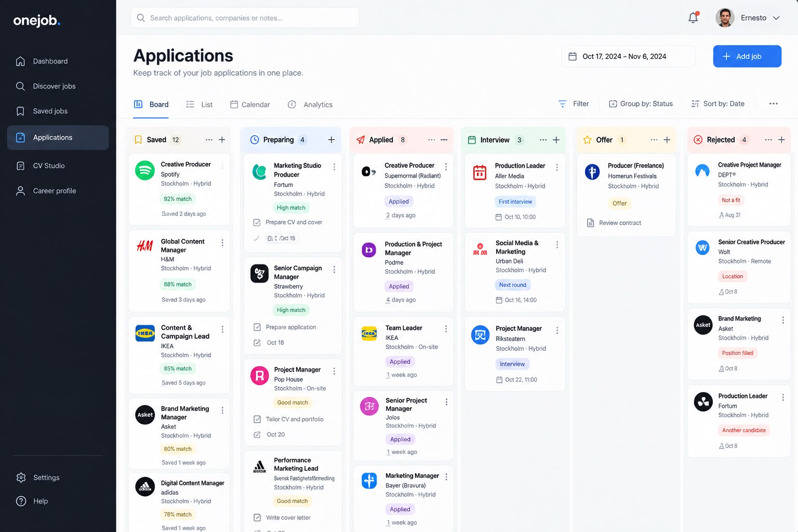Image resolution: width=798 pixels, height=532 pixels.
Task: Open Offer column options menu
Action: [x=654, y=140]
